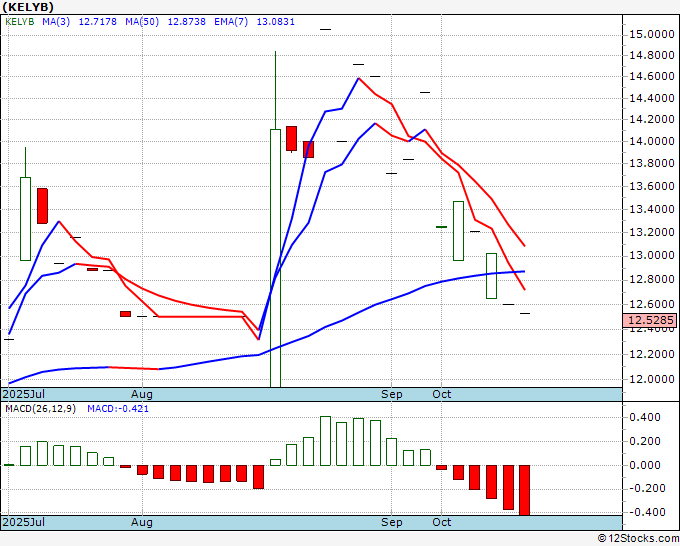Click the MA(3) legend label
The width and height of the screenshot is (680, 546).
(x=56, y=21)
